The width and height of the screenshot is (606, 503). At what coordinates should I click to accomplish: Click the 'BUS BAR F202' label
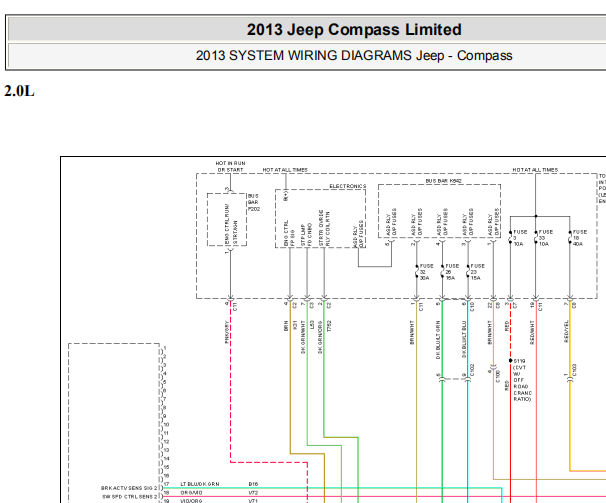[254, 202]
